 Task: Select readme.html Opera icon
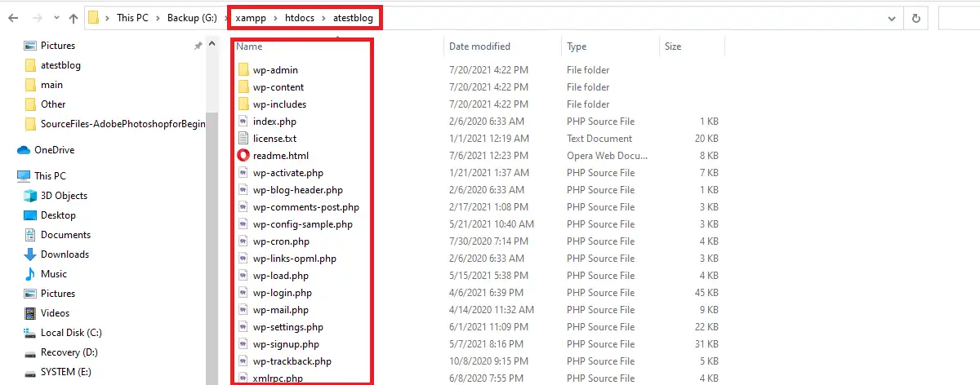(243, 156)
